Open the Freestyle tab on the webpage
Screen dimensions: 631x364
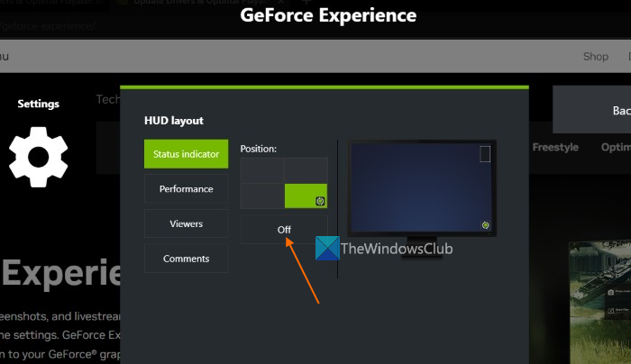(x=555, y=147)
